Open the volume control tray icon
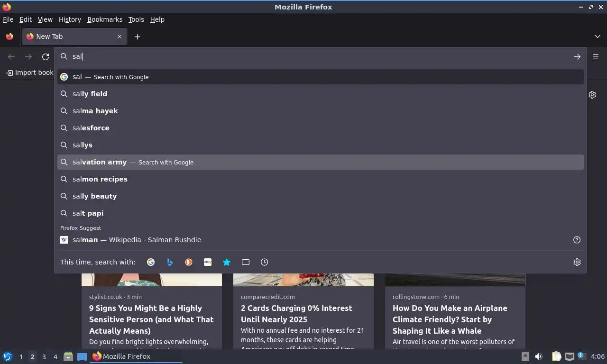607x364 pixels. tap(539, 356)
